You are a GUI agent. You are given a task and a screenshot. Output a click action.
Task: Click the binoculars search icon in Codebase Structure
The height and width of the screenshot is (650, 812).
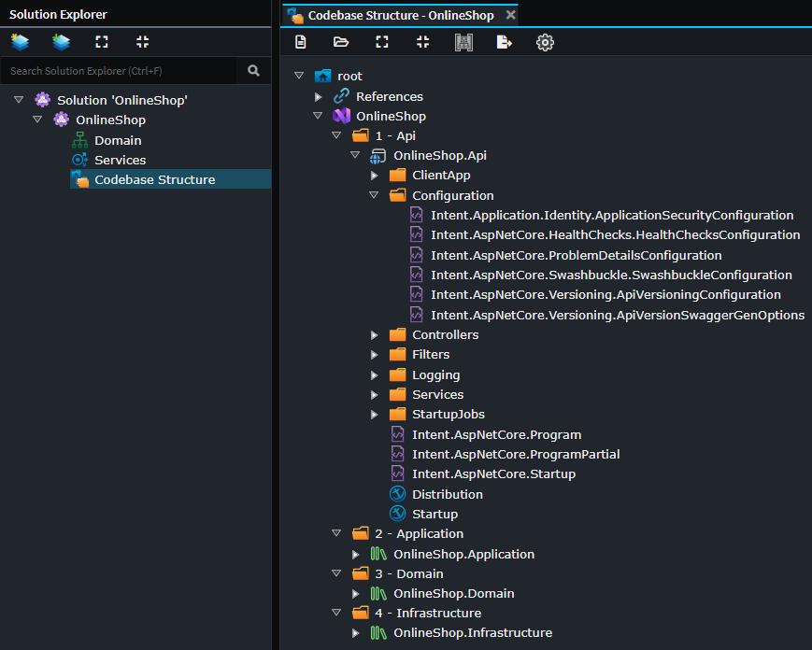[x=463, y=41]
